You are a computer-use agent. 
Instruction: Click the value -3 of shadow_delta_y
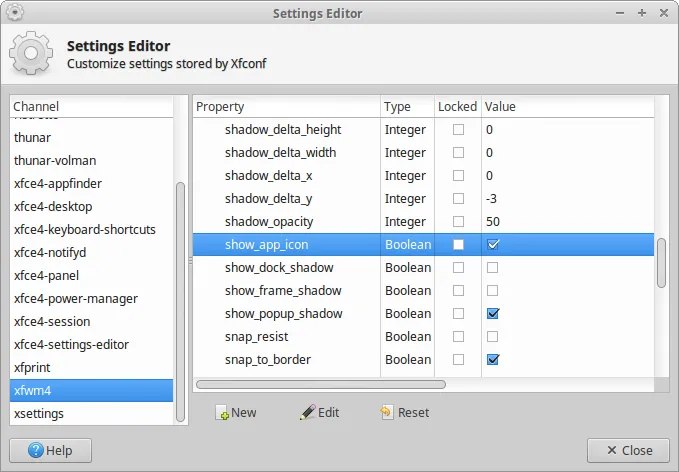tap(491, 198)
